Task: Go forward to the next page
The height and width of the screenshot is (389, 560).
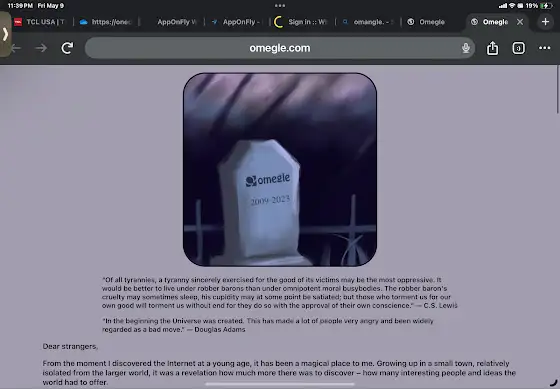Action: [x=41, y=48]
